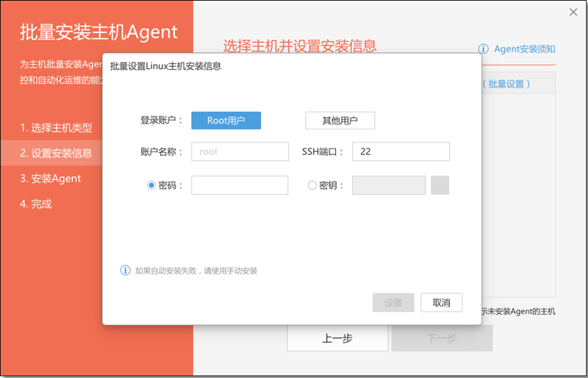
Task: Click the 批量设置 link
Action: [506, 84]
